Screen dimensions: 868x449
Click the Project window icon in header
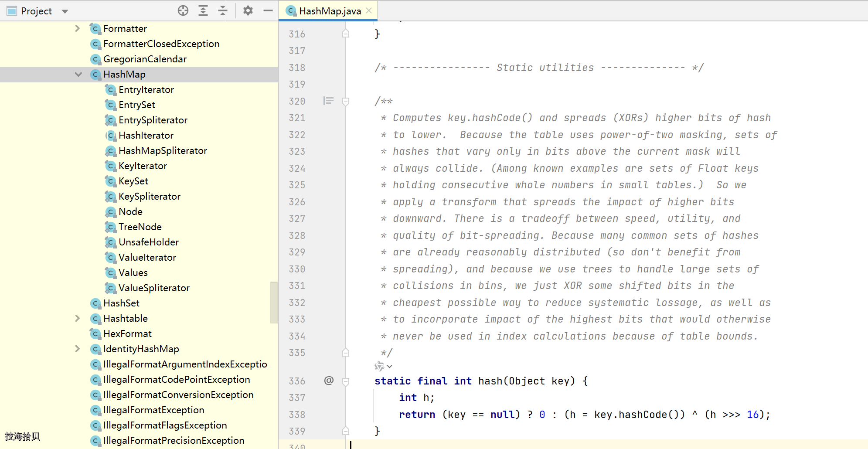pos(12,11)
